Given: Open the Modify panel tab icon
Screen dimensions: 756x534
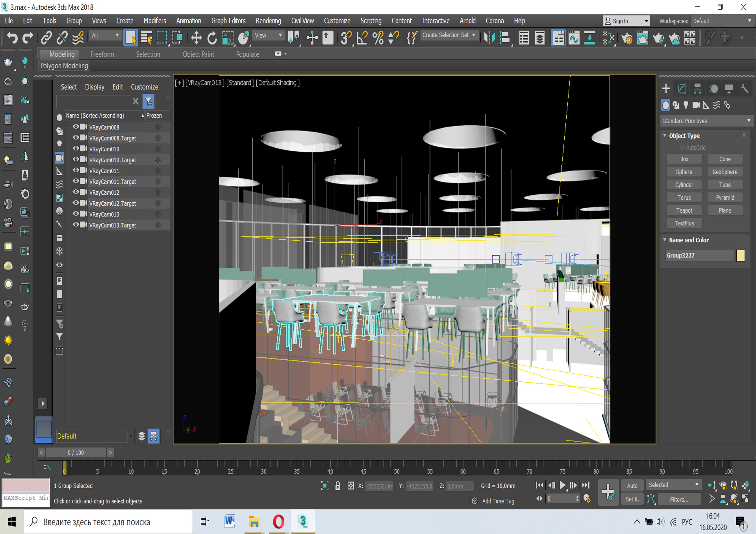Looking at the screenshot, I should (682, 88).
